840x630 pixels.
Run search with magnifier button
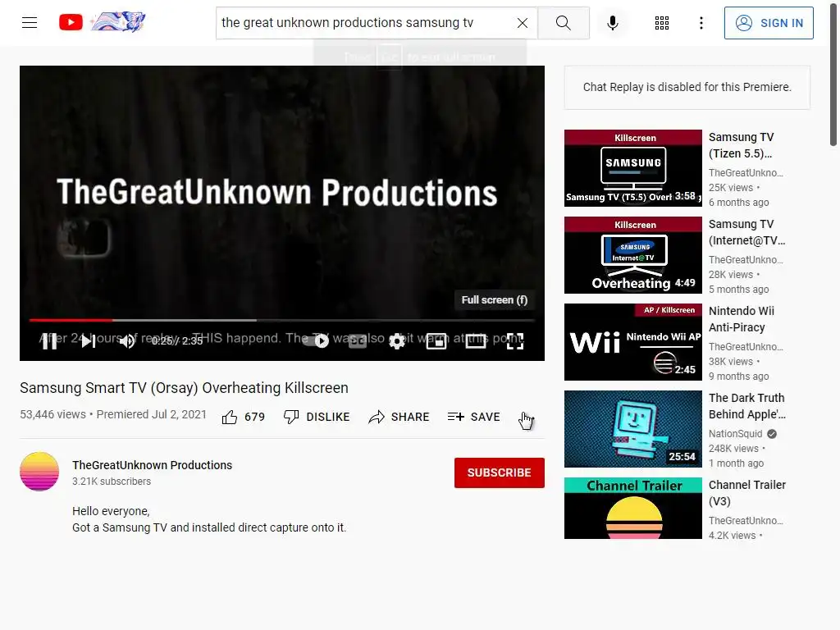click(563, 23)
